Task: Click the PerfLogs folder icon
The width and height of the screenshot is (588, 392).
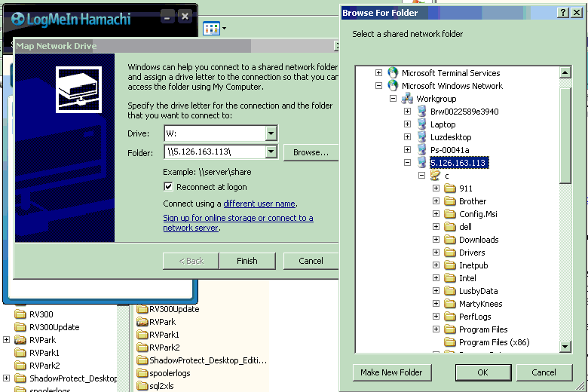Action: (x=449, y=316)
